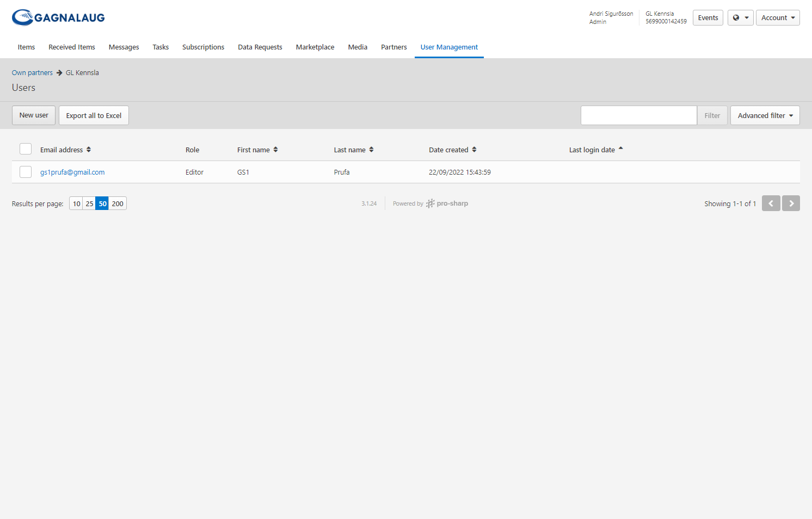Open the Messages tab

(124, 47)
